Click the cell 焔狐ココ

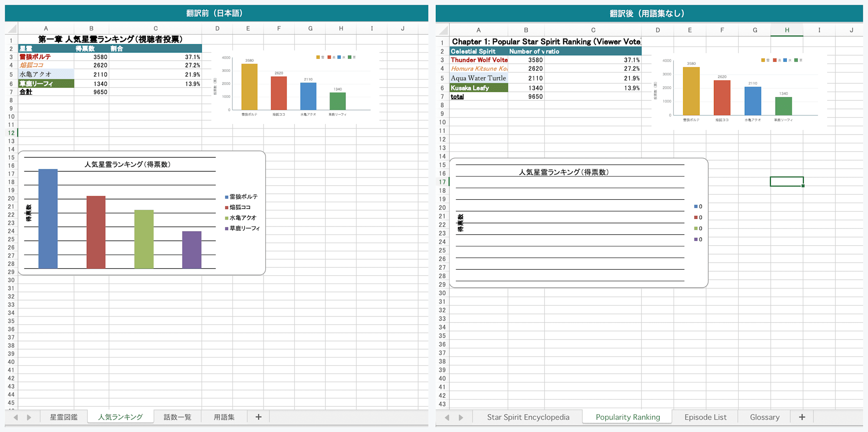(46, 65)
